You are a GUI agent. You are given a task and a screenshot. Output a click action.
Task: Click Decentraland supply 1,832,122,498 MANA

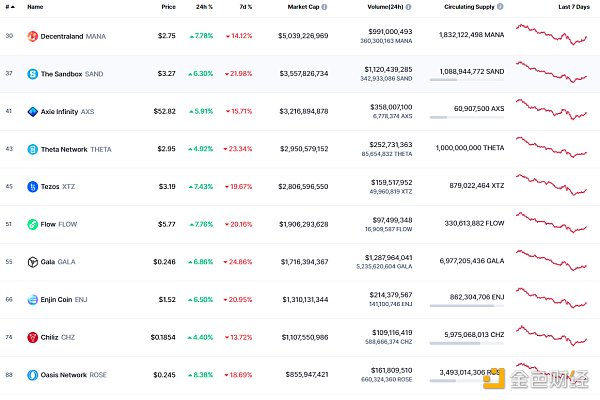point(471,35)
